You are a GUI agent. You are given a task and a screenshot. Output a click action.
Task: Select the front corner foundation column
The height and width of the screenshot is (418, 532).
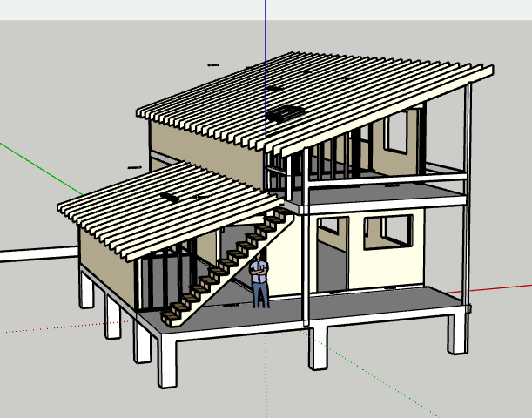click(167, 363)
